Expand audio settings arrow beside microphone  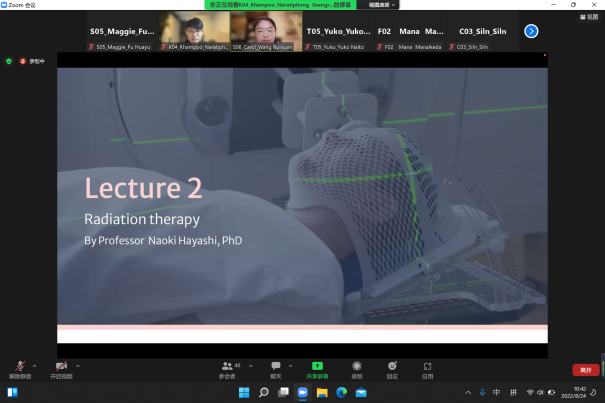[35, 365]
